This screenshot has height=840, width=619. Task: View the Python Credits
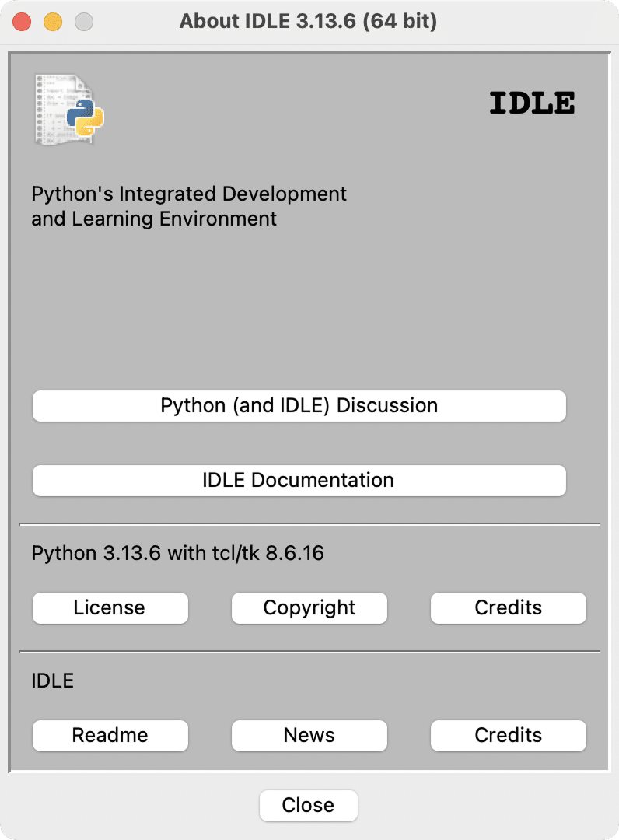pyautogui.click(x=508, y=607)
